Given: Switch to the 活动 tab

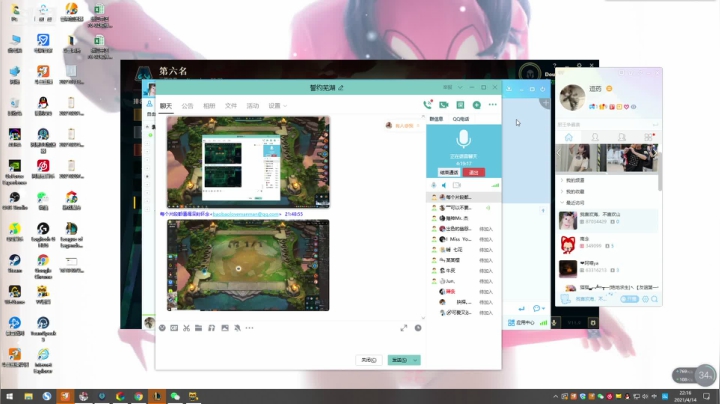Looking at the screenshot, I should click(253, 106).
